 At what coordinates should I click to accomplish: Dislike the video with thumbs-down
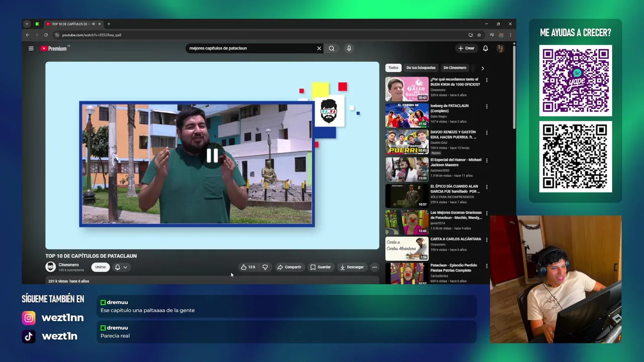[x=265, y=267]
